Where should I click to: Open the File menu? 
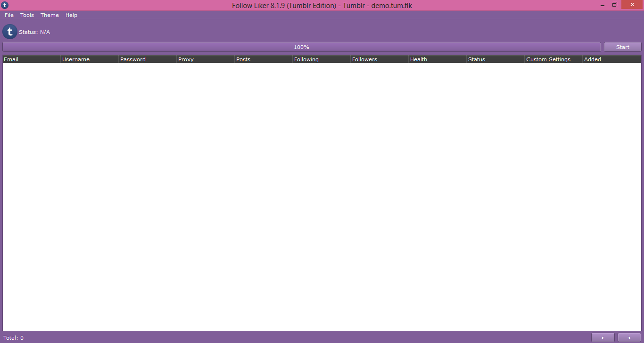[x=9, y=15]
